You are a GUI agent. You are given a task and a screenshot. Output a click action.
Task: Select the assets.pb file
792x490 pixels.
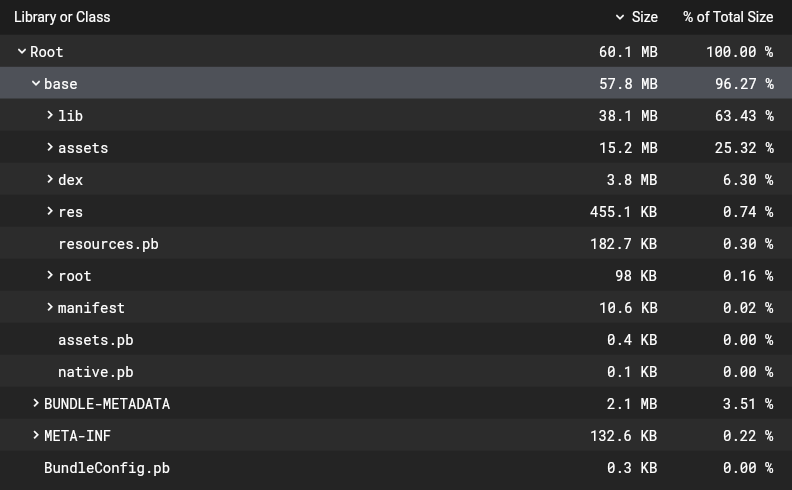click(95, 340)
